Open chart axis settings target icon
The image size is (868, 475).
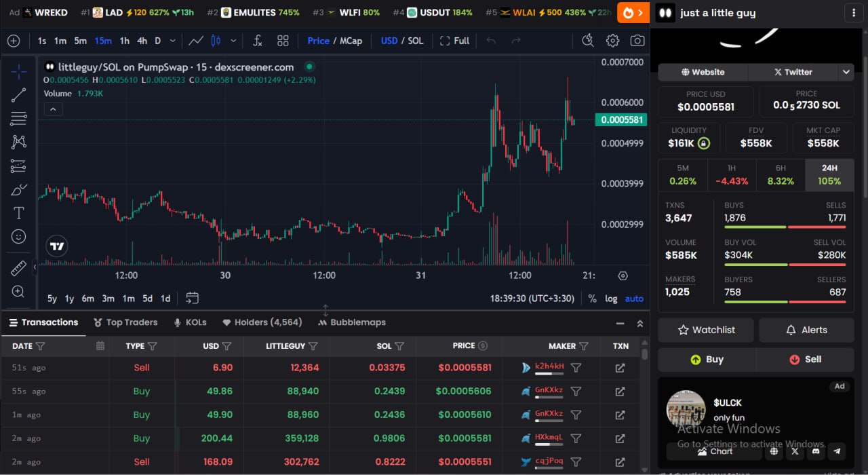point(623,275)
